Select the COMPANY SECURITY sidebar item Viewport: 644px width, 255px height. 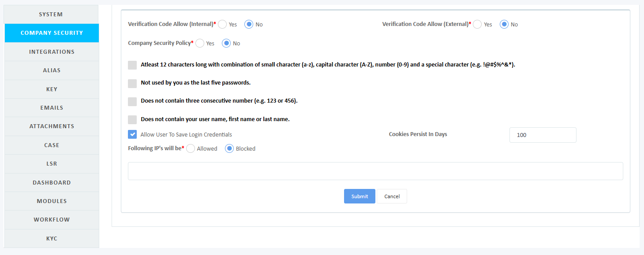tap(52, 33)
